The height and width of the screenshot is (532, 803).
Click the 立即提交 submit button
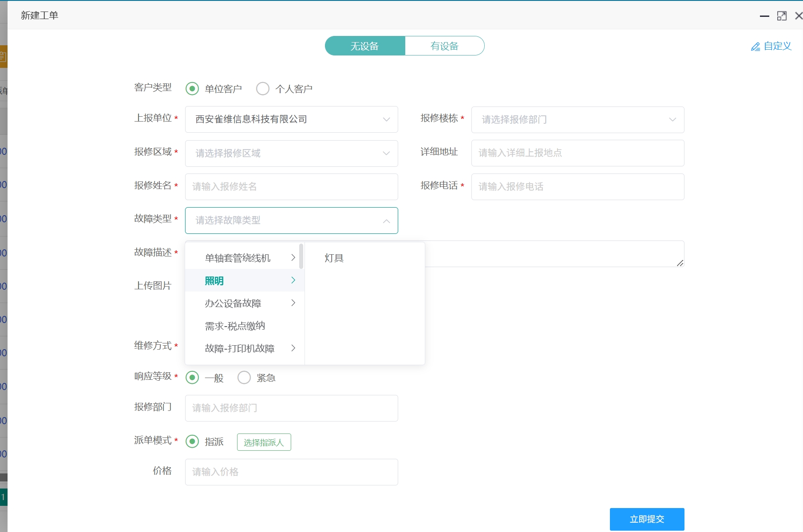pos(646,519)
